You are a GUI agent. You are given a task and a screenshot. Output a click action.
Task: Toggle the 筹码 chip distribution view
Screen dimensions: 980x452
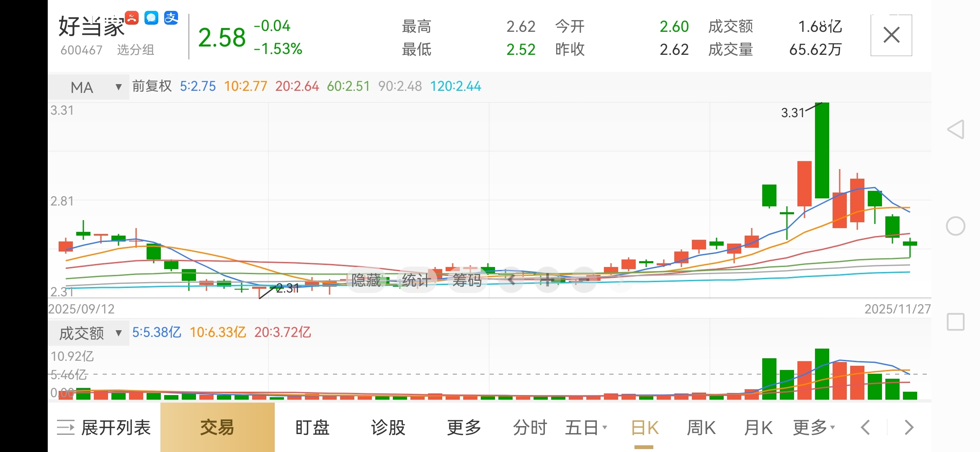(x=467, y=280)
